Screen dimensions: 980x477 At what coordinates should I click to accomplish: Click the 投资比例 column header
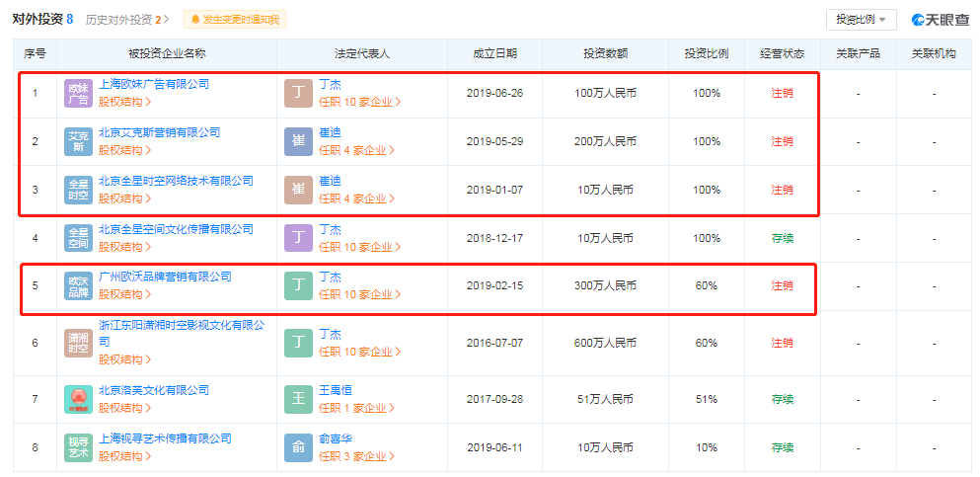pos(707,53)
